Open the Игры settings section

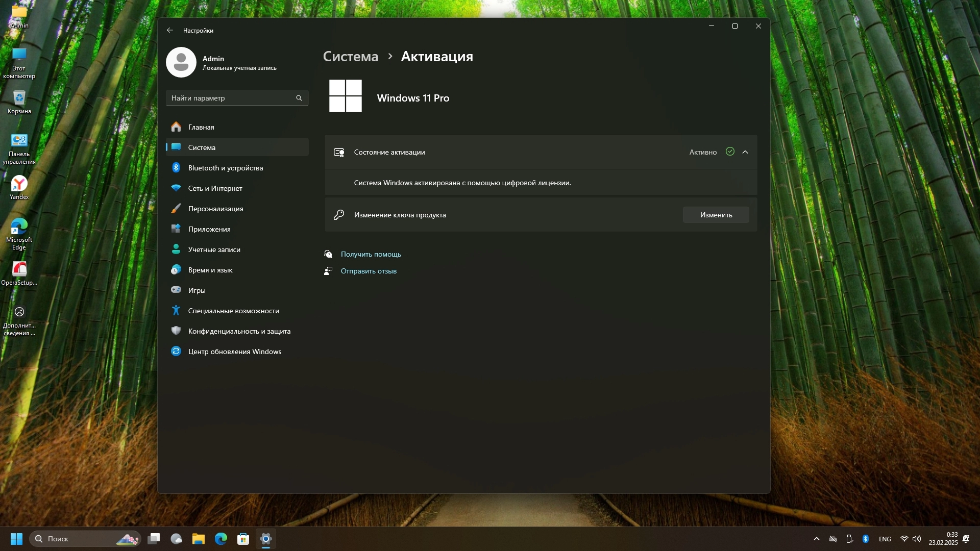coord(197,290)
